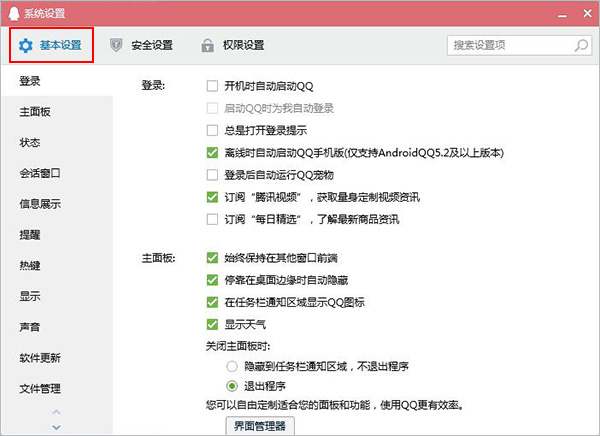
Task: Uncheck 离线时自动启动QQ手机版 option
Action: click(x=212, y=153)
